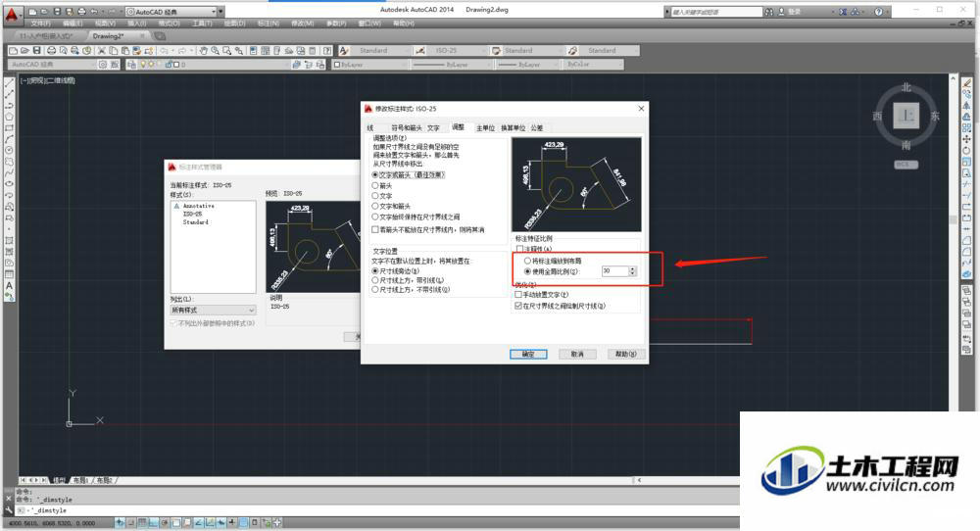Switch to the 符号和箭头 tab
980x531 pixels.
(407, 127)
